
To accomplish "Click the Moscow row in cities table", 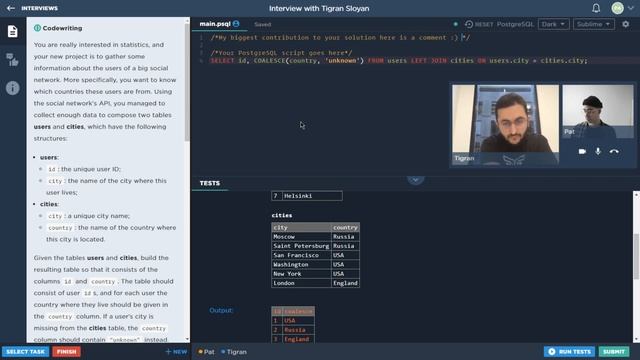I will pyautogui.click(x=316, y=237).
